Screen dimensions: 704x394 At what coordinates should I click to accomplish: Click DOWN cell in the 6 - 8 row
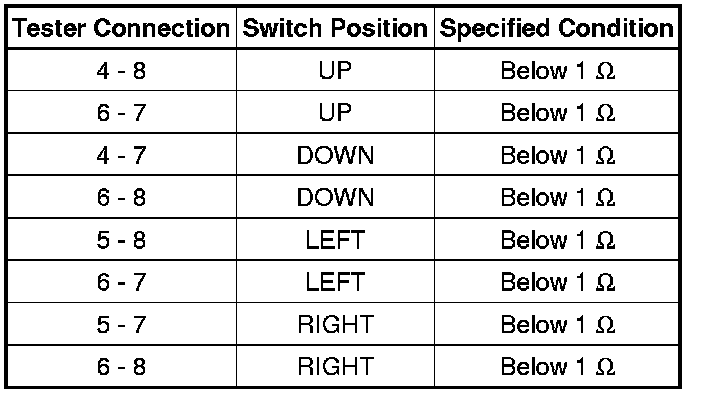click(335, 197)
